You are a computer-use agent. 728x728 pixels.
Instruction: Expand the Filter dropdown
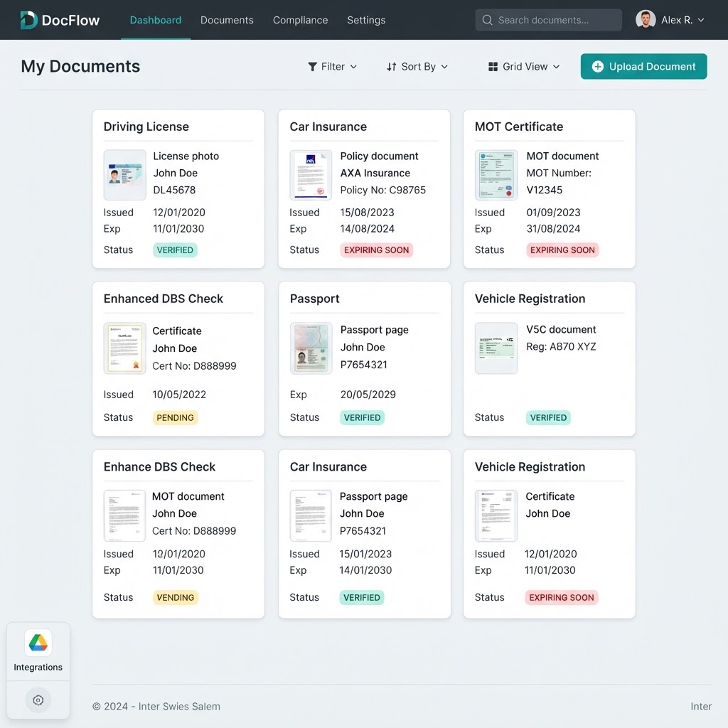coord(333,67)
